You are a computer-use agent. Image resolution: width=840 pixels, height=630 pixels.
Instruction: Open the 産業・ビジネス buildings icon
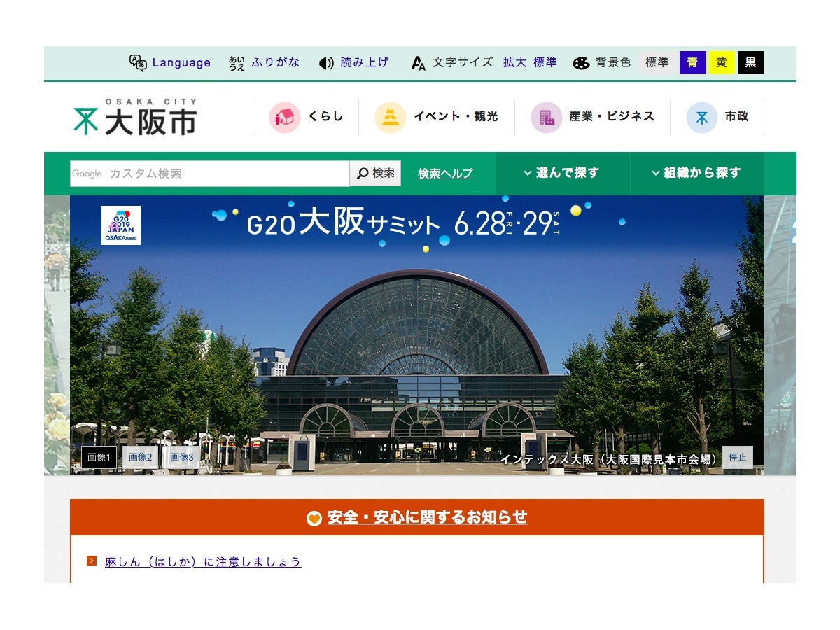point(545,117)
